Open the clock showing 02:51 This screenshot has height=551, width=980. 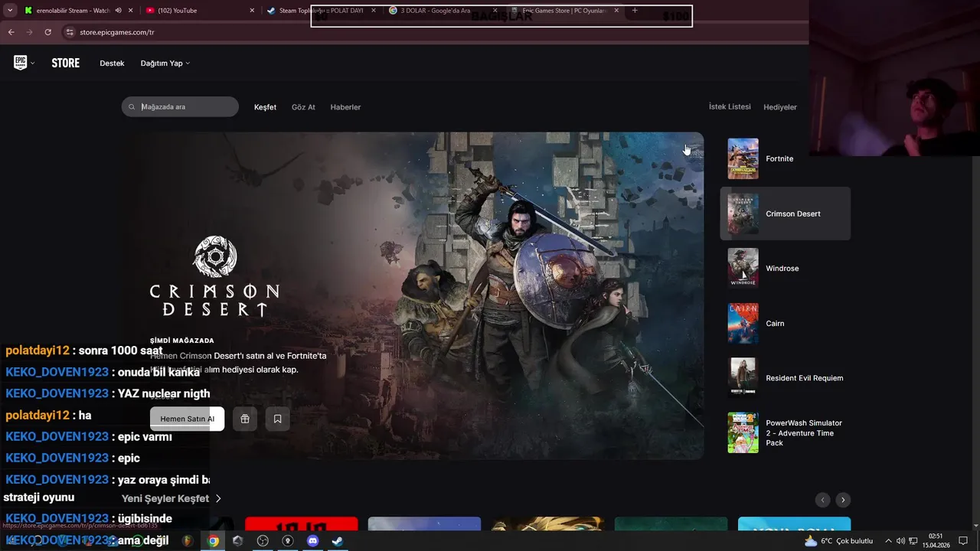point(936,540)
